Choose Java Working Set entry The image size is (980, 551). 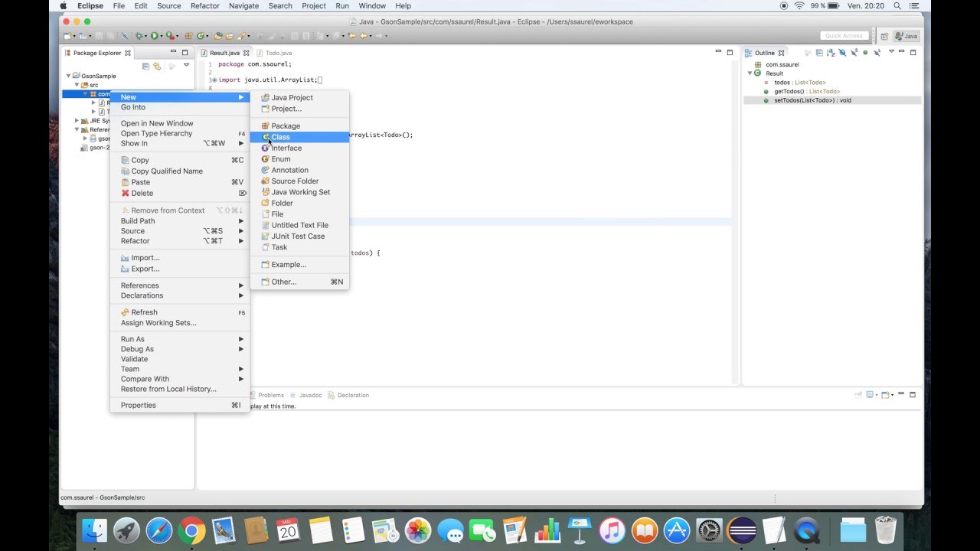(299, 192)
